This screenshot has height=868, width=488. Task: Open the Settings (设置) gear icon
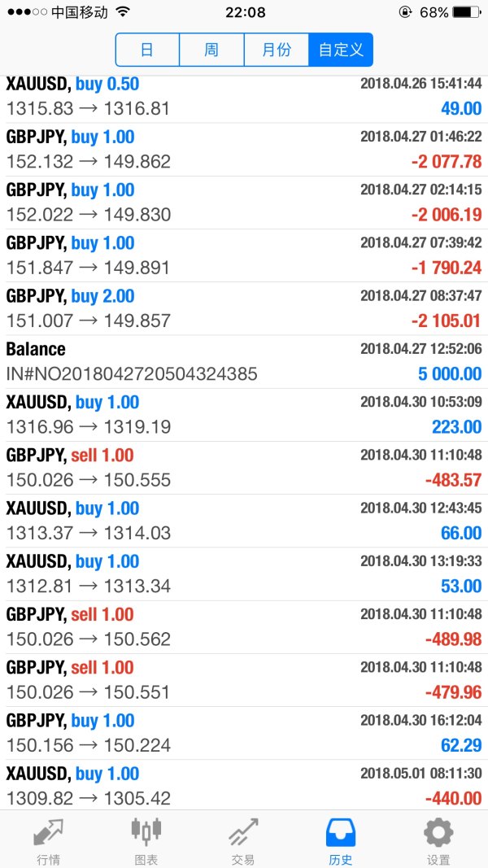coord(438,834)
